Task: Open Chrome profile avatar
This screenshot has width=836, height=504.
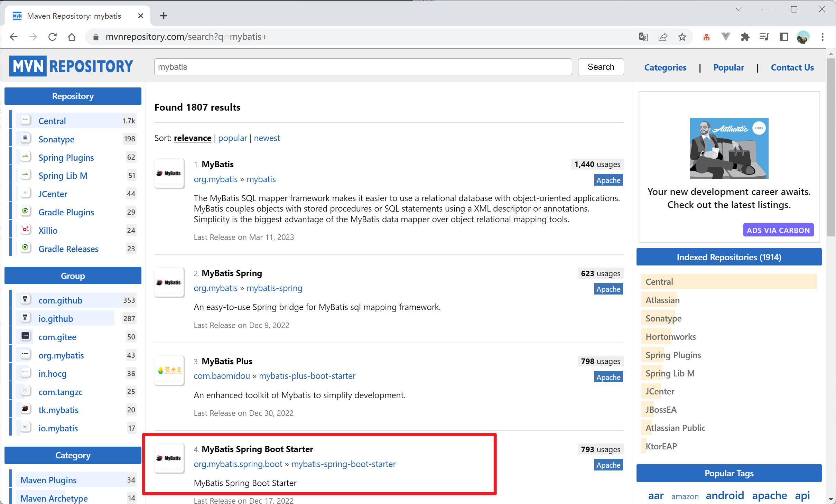Action: (x=803, y=37)
